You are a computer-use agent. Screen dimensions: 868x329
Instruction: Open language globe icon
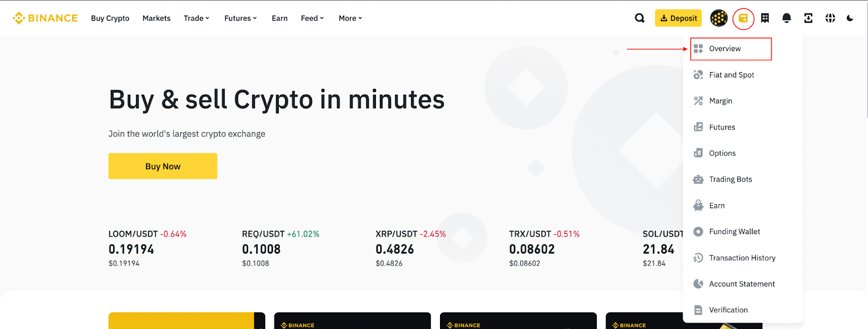click(830, 18)
